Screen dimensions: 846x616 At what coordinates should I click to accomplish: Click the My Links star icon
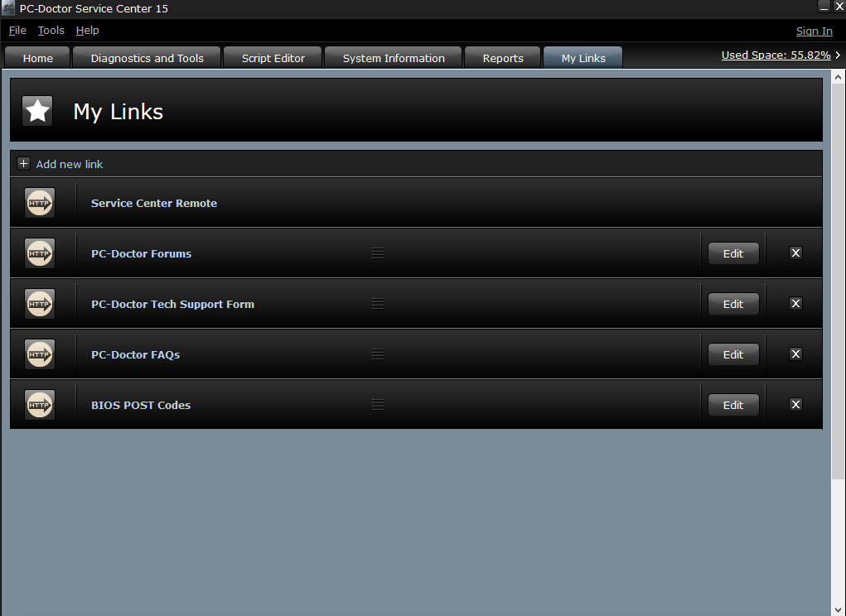37,111
